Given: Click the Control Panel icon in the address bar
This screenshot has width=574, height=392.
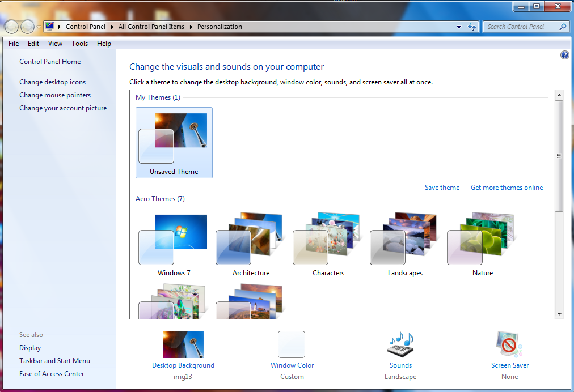Looking at the screenshot, I should (x=50, y=27).
